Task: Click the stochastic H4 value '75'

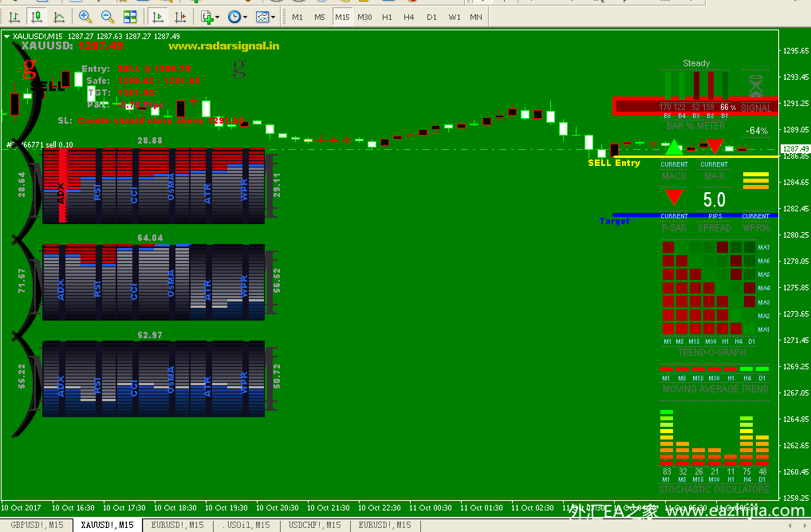Action: [747, 471]
